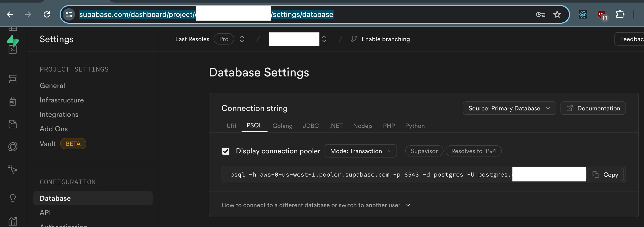Click the Last Resoles organization name
This screenshot has width=644, height=227.
192,39
